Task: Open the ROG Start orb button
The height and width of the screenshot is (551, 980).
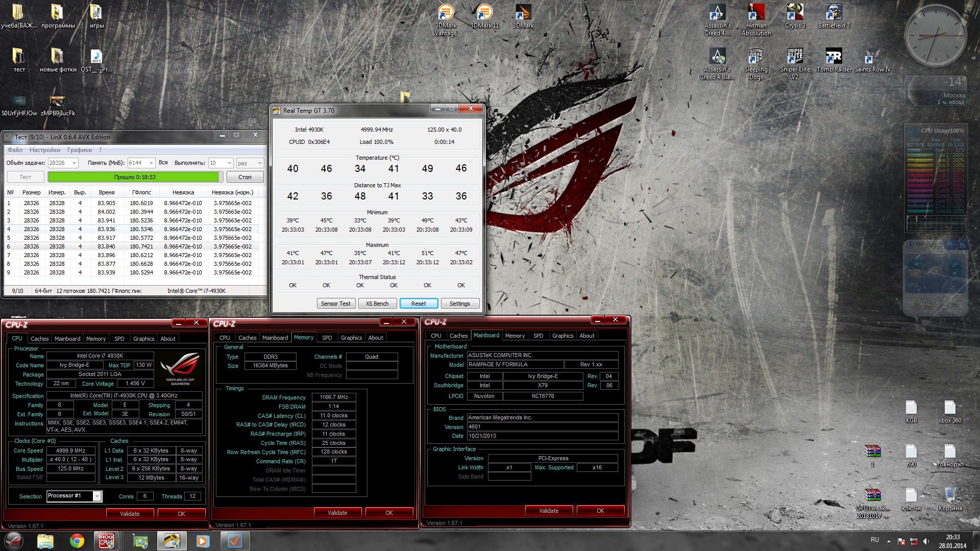Action: [x=14, y=540]
